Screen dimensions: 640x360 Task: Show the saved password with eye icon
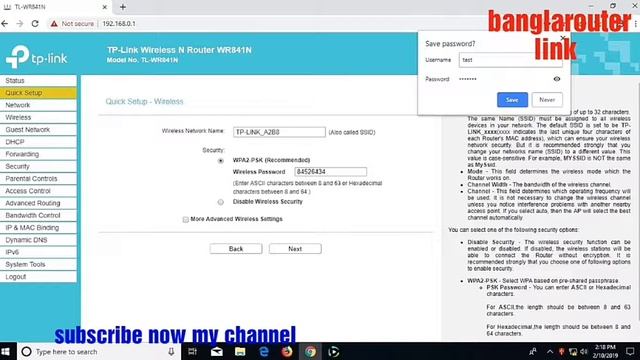click(557, 79)
